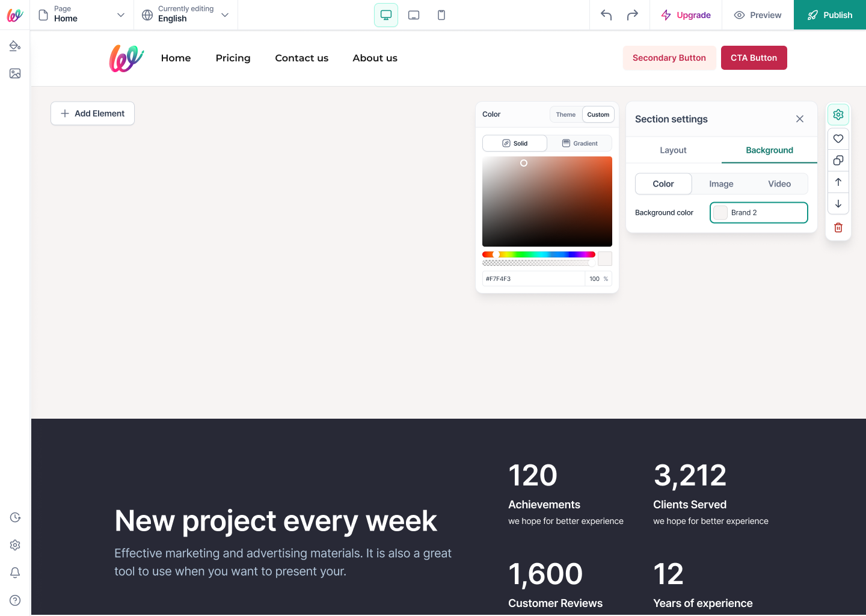This screenshot has width=866, height=616.
Task: Delete section with red trash icon
Action: click(838, 227)
